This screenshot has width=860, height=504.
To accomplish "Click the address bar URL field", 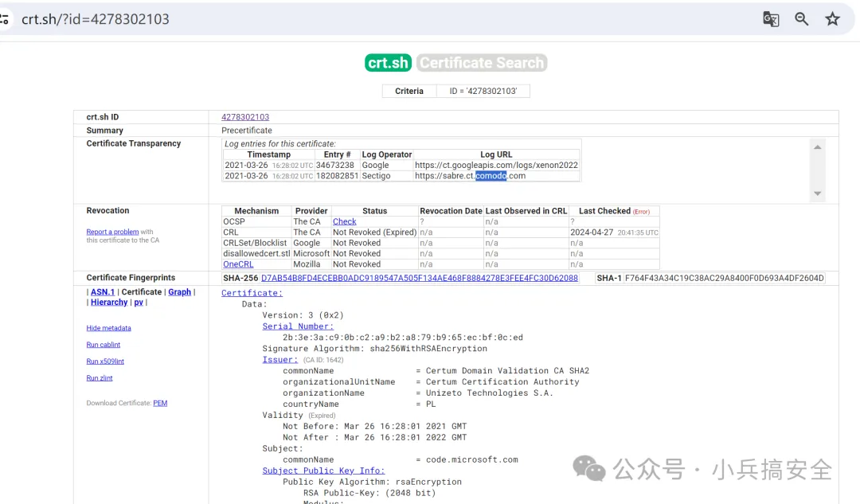I will [319, 19].
